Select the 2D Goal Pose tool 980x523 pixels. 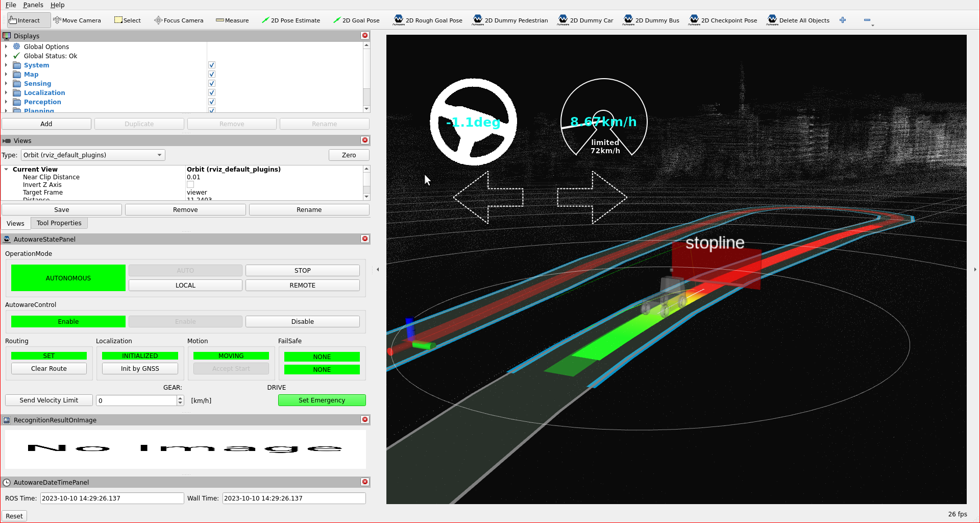(x=357, y=20)
